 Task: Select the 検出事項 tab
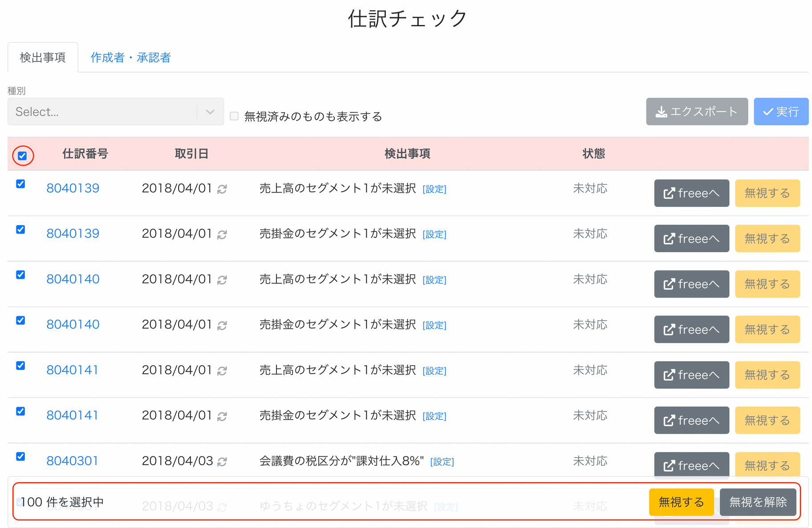(43, 57)
